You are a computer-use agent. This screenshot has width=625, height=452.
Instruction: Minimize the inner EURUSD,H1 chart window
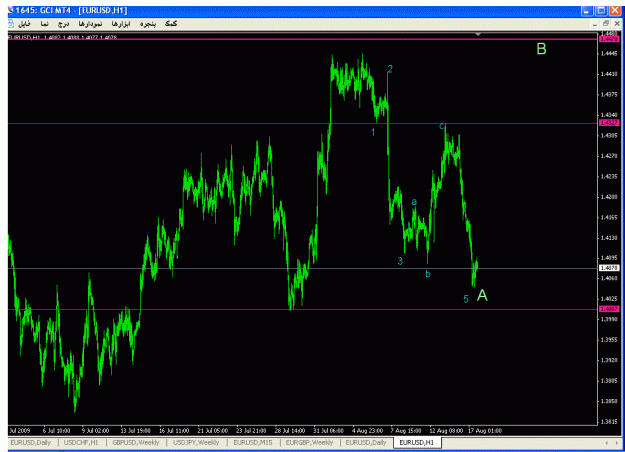coord(595,24)
